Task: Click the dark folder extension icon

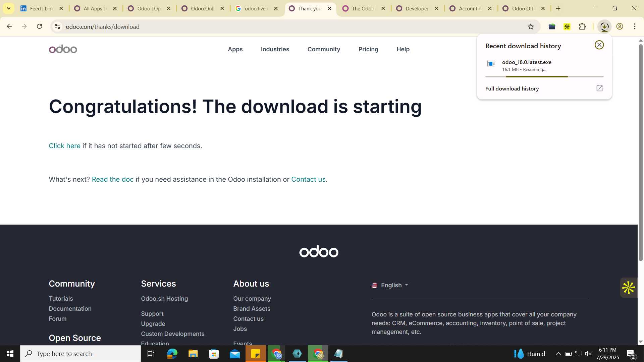Action: coord(552,27)
